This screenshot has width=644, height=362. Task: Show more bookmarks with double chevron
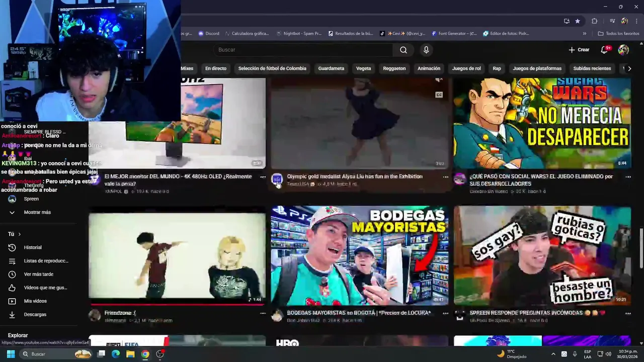tap(584, 34)
